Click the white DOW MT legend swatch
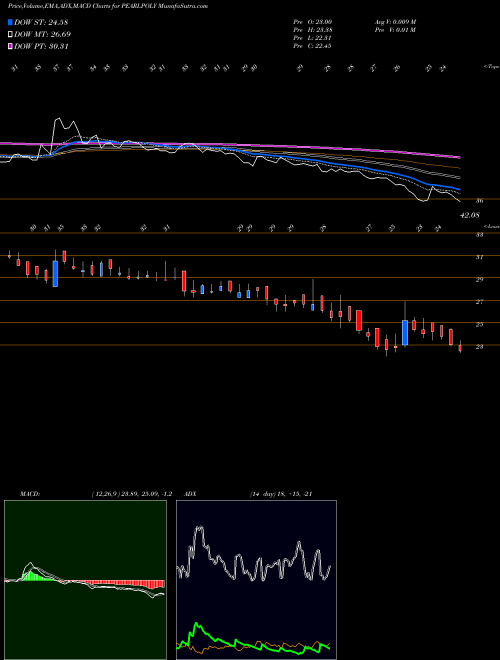This screenshot has height=660, width=500. (x=10, y=35)
